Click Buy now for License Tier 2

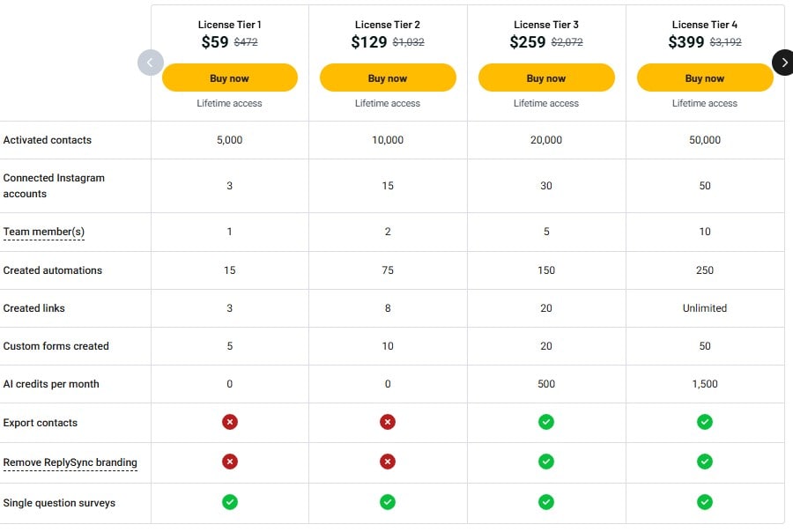[x=388, y=78]
